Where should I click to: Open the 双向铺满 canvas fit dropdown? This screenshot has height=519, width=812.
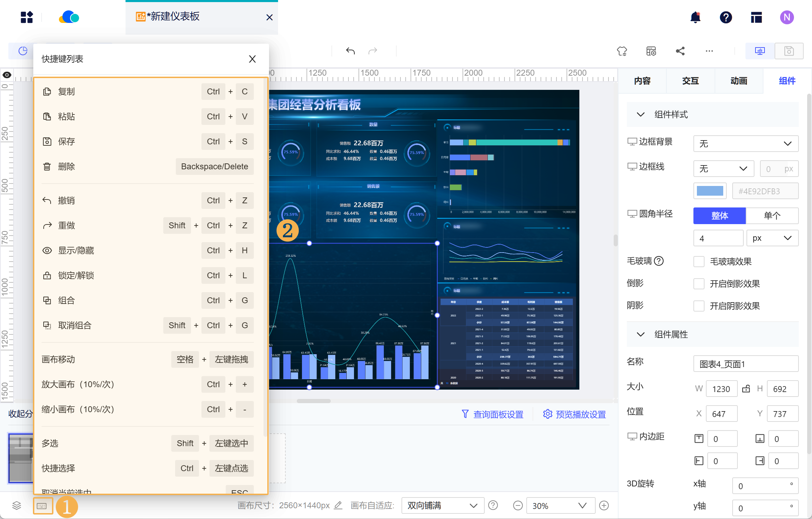pyautogui.click(x=442, y=505)
